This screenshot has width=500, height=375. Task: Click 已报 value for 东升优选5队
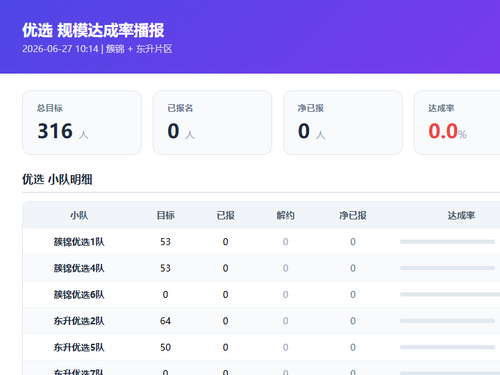[225, 347]
